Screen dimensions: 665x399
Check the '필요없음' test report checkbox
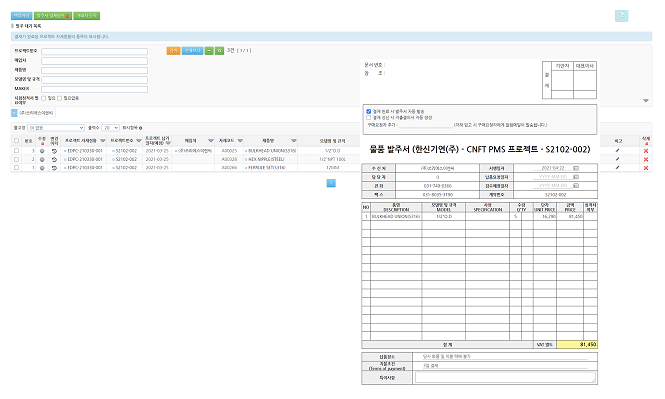pyautogui.click(x=59, y=98)
